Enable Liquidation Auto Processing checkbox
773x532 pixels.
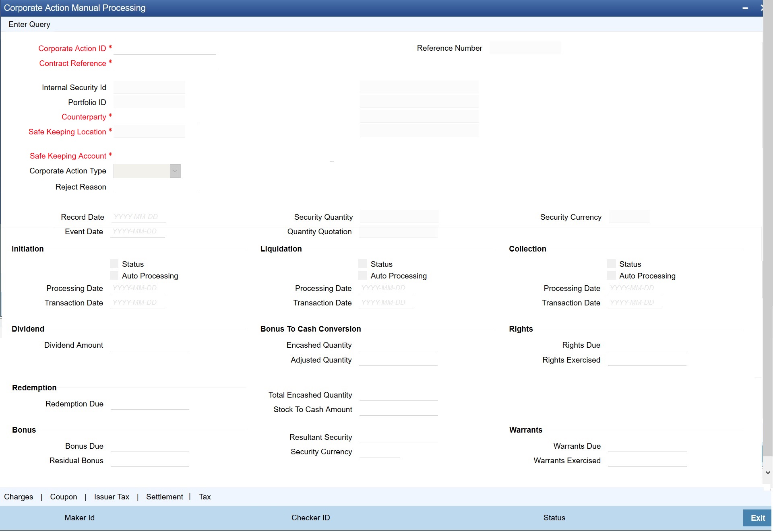point(363,276)
